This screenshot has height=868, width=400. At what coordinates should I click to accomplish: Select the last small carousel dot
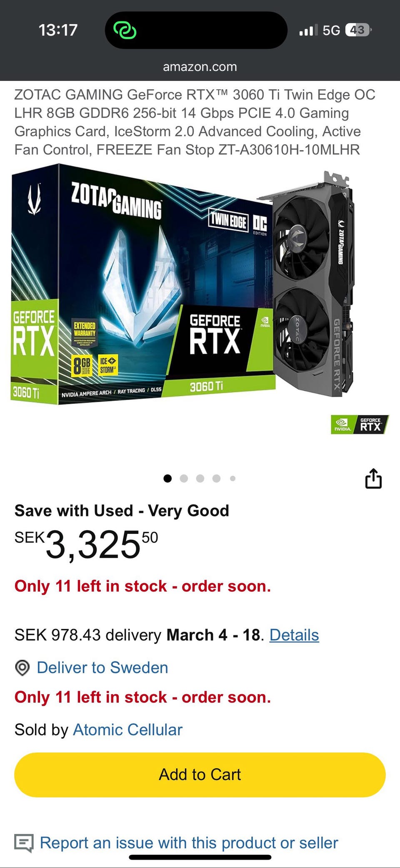point(232,478)
